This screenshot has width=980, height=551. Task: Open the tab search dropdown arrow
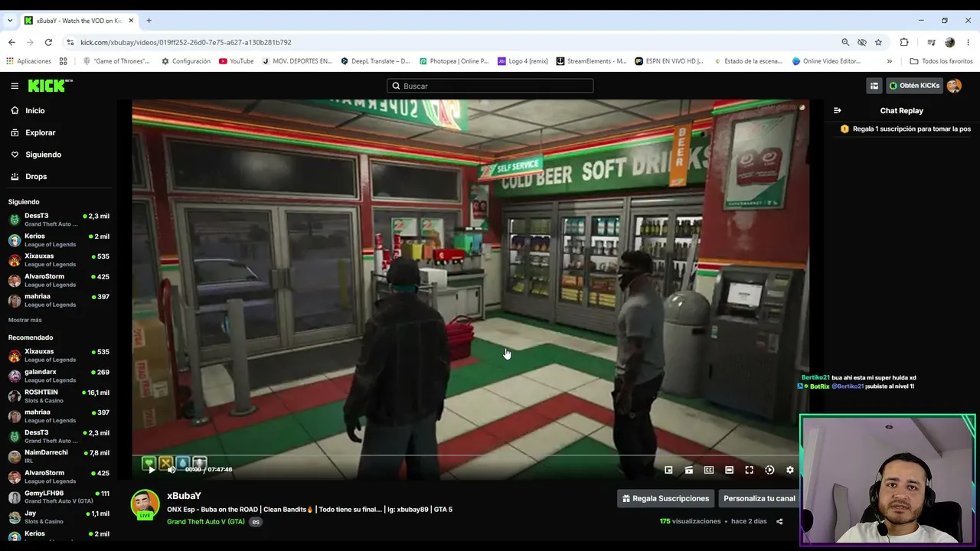pyautogui.click(x=10, y=21)
